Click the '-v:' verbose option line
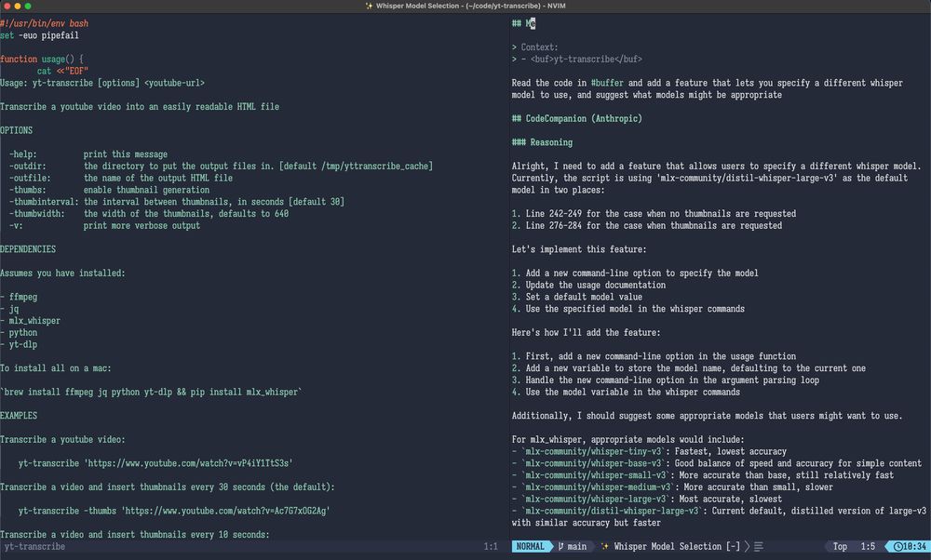This screenshot has height=560, width=931. click(104, 225)
